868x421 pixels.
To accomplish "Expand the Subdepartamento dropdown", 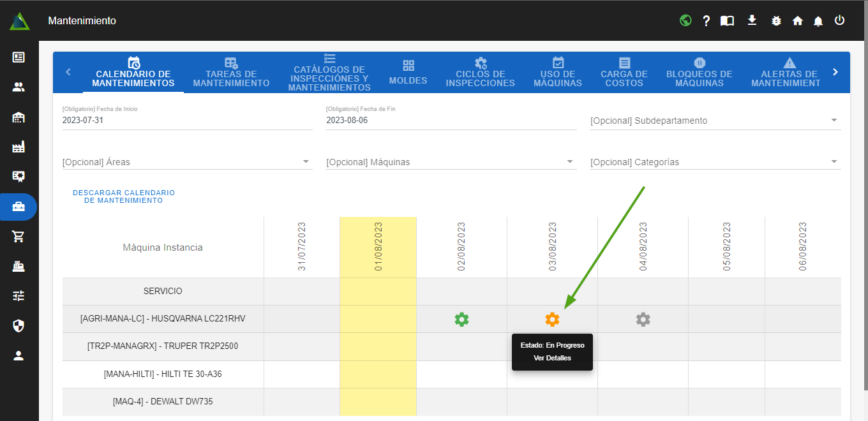I will click(715, 121).
